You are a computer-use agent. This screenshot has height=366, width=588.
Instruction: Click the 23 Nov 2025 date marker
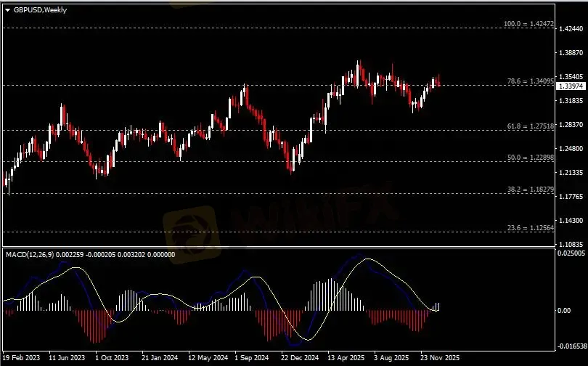[438, 358]
